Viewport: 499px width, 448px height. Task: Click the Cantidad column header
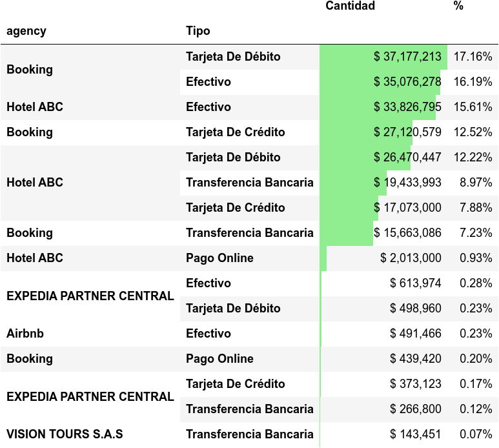tap(350, 6)
